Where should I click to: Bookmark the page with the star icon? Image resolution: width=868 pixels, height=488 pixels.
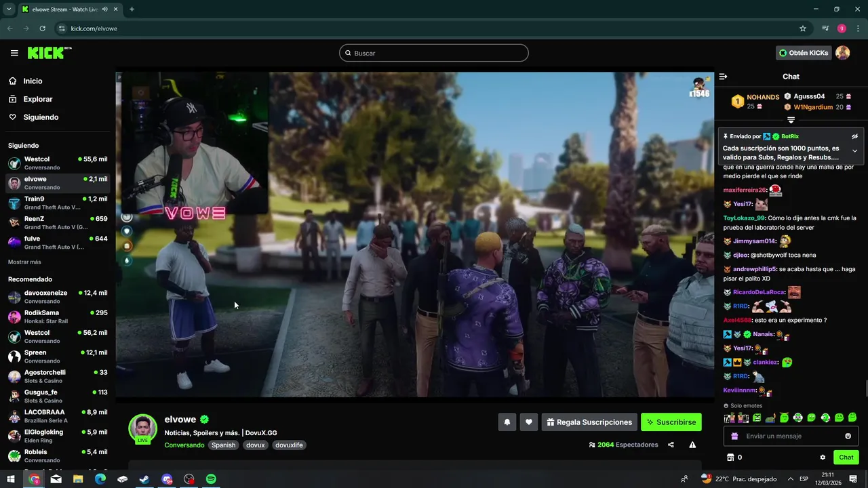(x=803, y=28)
